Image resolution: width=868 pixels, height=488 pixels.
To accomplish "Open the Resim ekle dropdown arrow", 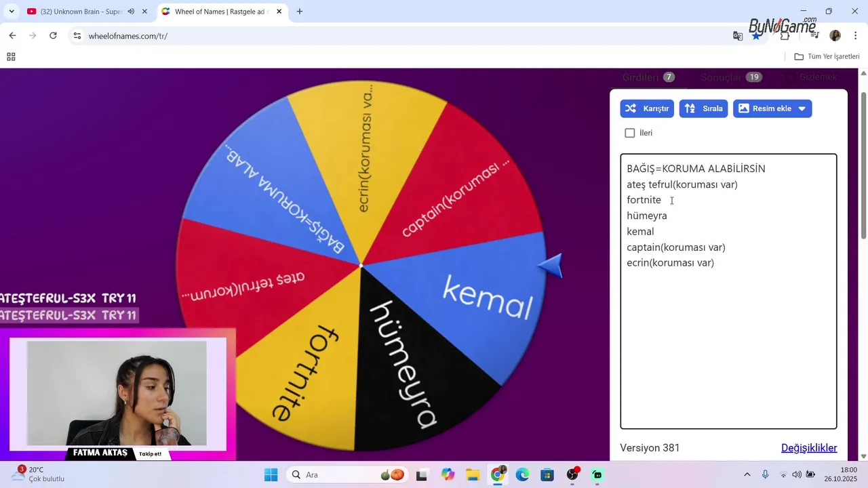I will coord(802,108).
